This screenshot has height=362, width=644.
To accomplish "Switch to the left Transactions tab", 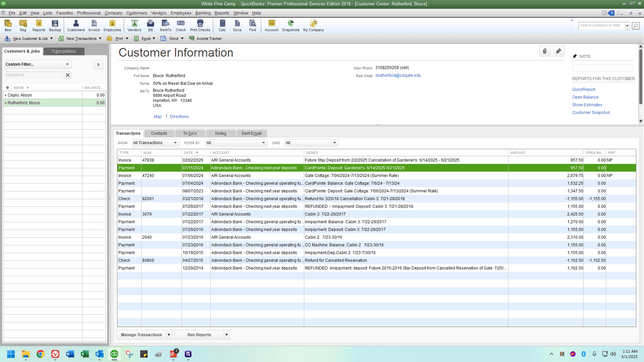I will coord(64,51).
